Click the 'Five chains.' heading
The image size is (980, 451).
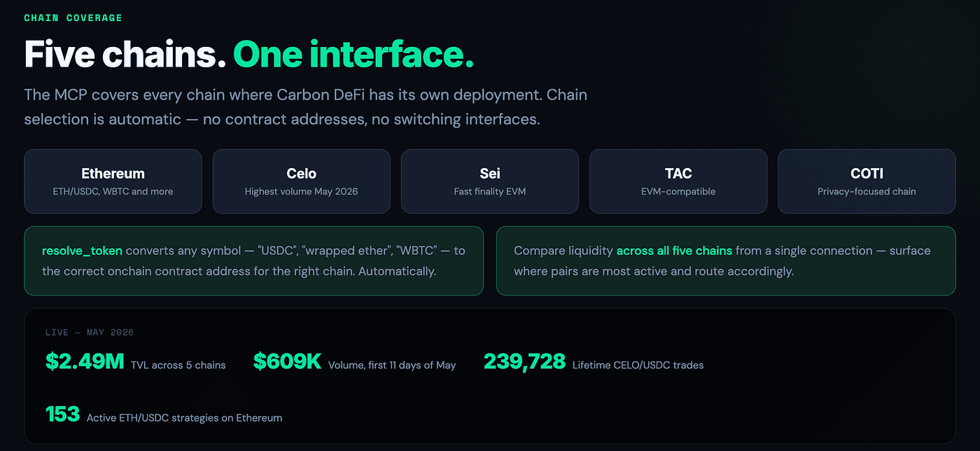(x=125, y=54)
